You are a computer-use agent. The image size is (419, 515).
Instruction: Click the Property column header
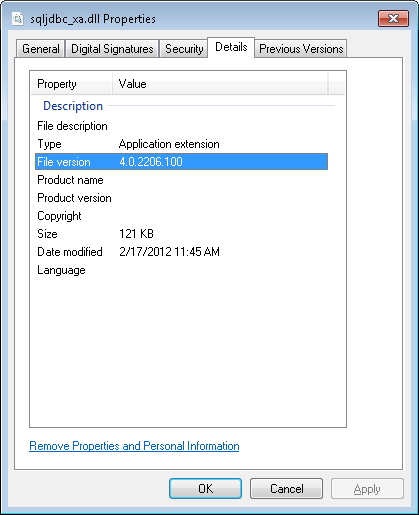[72, 84]
